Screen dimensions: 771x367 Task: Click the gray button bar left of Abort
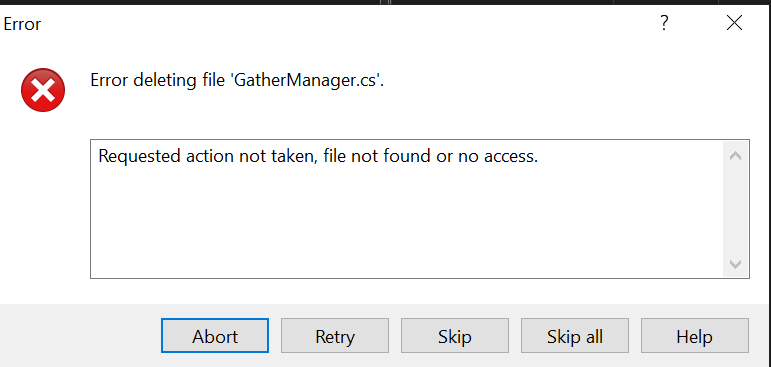pos(79,336)
